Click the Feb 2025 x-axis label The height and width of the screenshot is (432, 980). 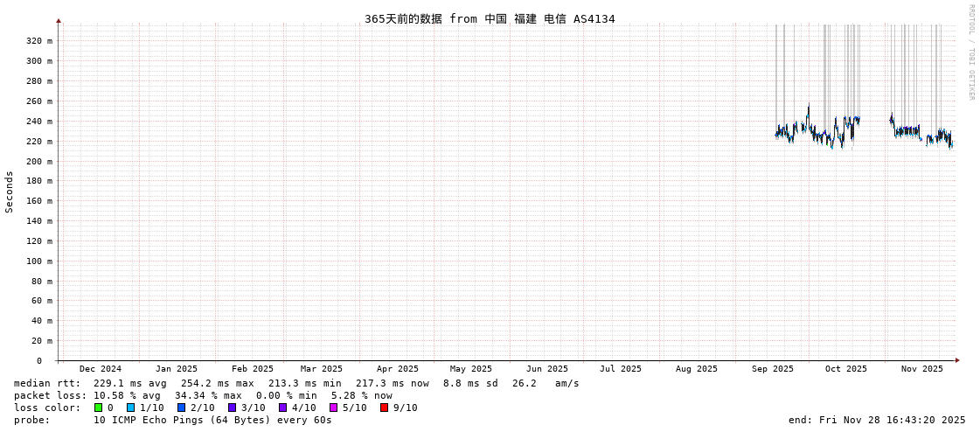click(253, 369)
